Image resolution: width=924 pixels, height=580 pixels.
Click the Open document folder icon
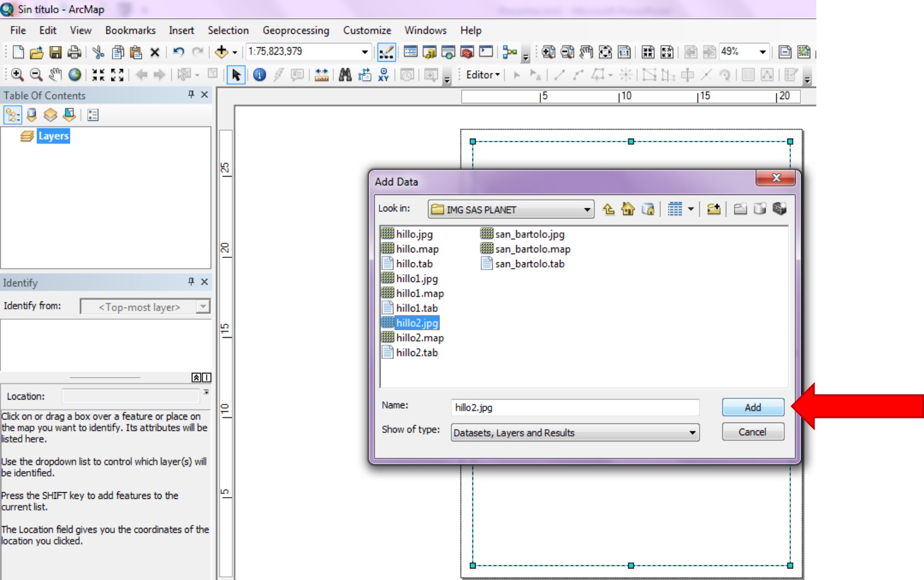coord(36,52)
